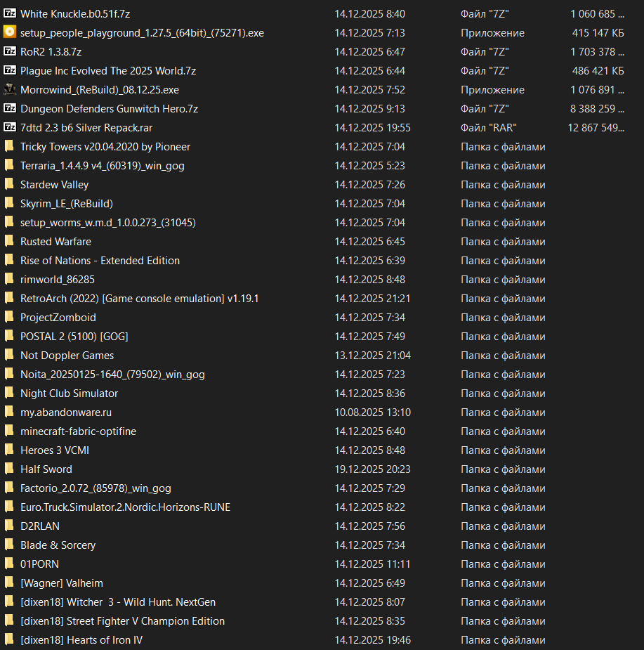Click the rimworld_86285 folder icon
This screenshot has height=650, width=644.
click(9, 279)
